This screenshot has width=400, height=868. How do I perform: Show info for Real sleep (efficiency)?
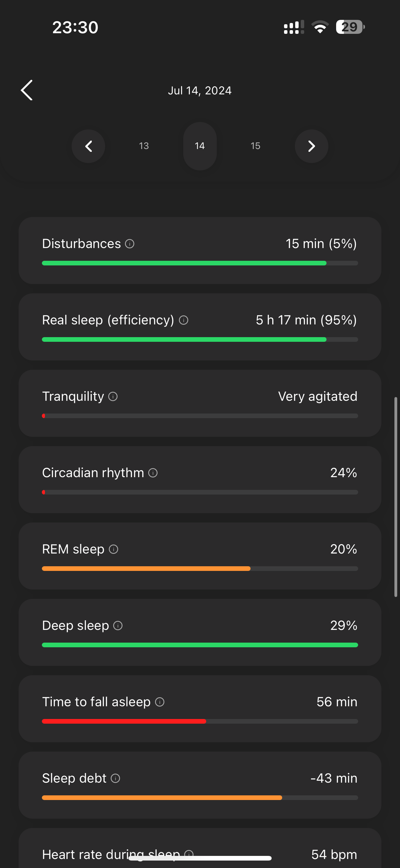(184, 320)
